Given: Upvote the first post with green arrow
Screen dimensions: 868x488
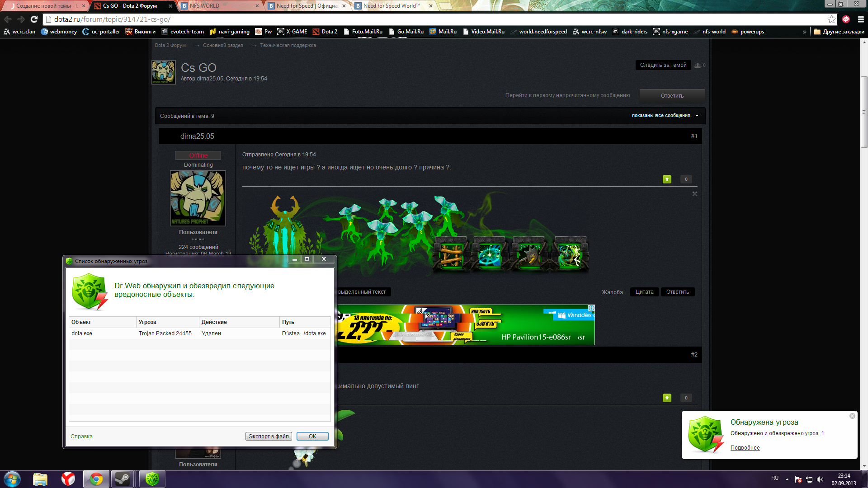Looking at the screenshot, I should click(667, 179).
